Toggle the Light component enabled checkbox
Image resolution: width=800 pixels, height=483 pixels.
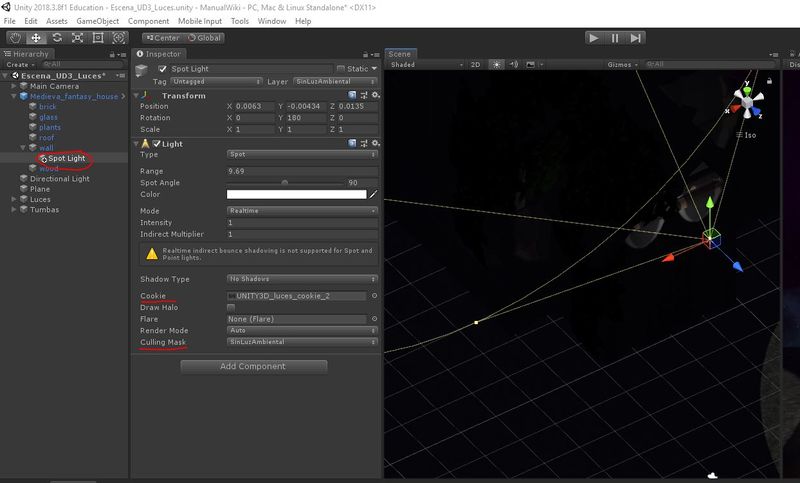157,144
